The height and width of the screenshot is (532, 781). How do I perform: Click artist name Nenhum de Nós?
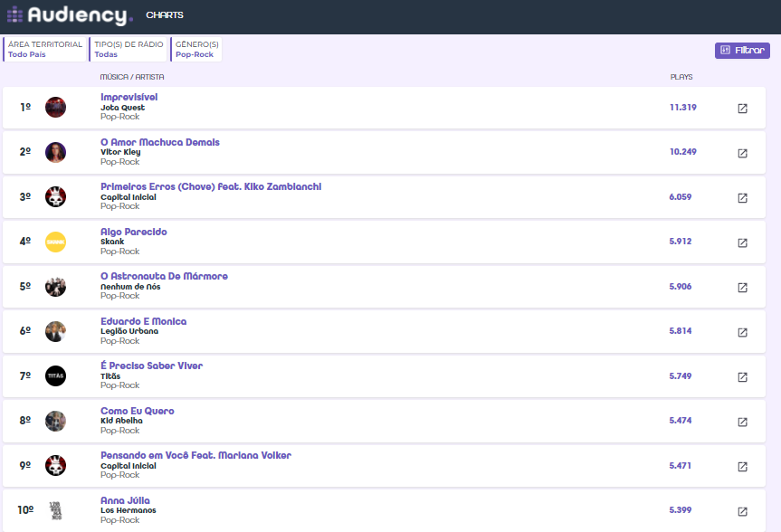tap(130, 287)
